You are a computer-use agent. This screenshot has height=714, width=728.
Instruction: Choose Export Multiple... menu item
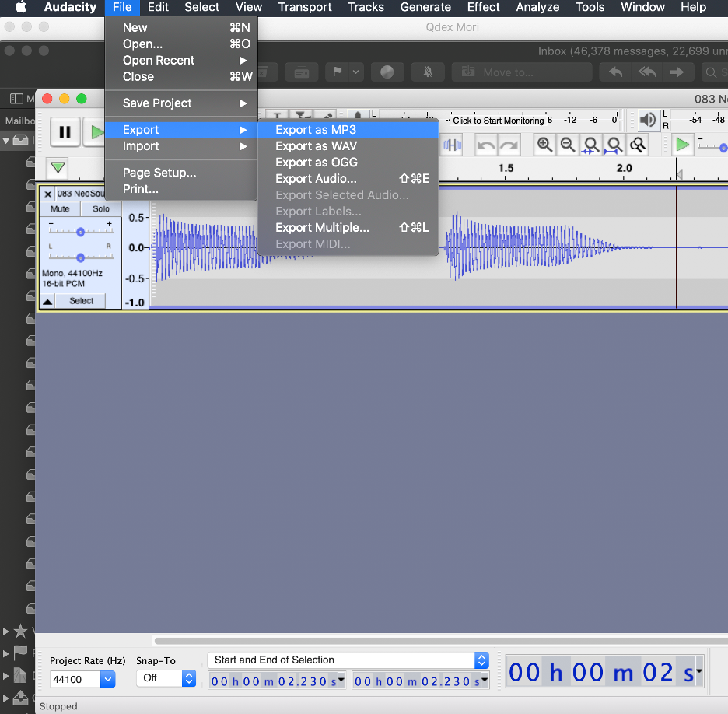[348, 227]
